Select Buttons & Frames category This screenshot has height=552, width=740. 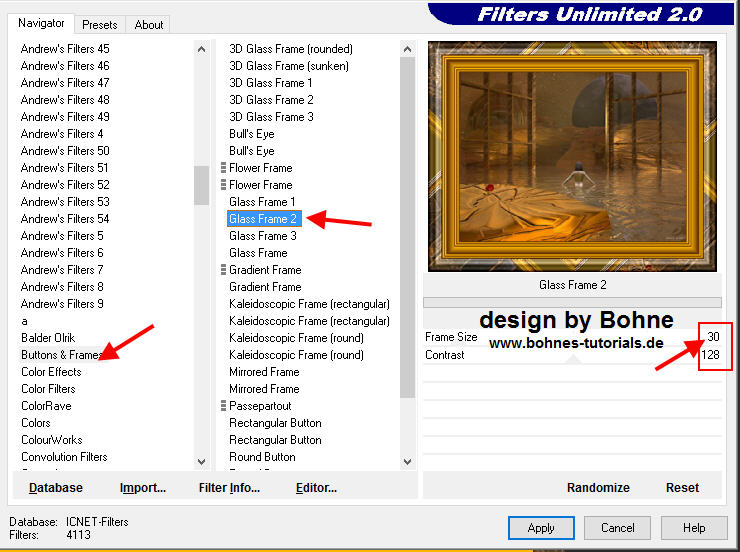point(61,355)
